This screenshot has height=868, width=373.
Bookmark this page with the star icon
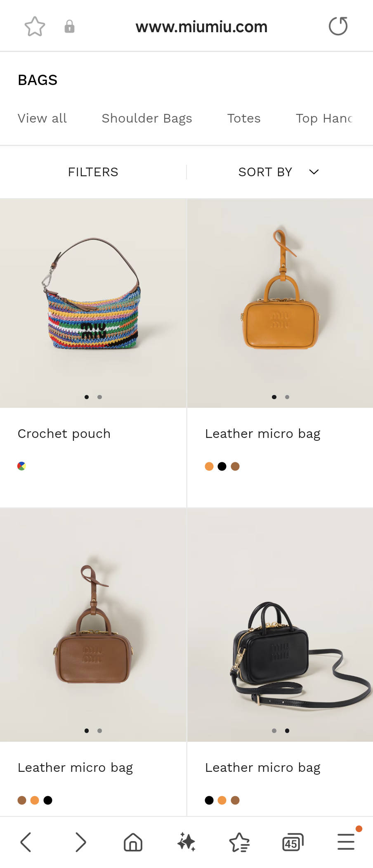pyautogui.click(x=35, y=27)
